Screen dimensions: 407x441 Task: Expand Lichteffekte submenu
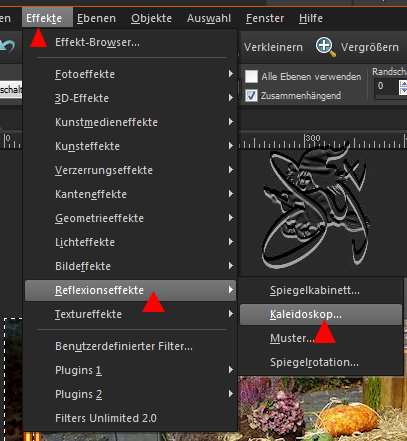tap(130, 242)
